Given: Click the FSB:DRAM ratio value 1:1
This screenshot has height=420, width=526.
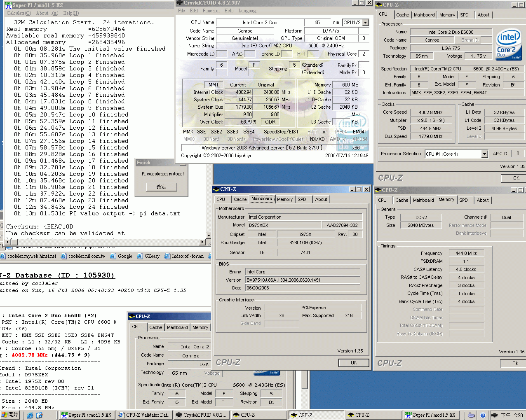Looking at the screenshot, I should pyautogui.click(x=466, y=261).
